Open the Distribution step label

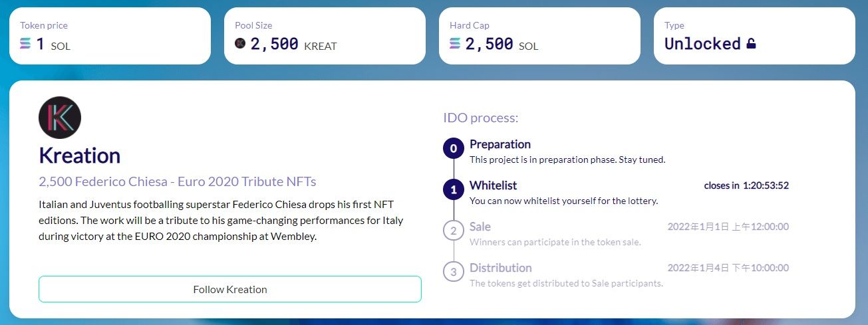coord(501,268)
